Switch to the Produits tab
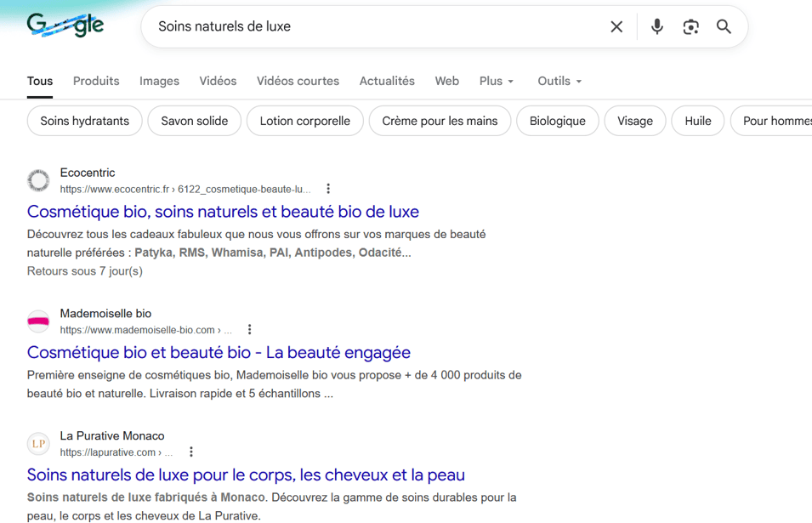The height and width of the screenshot is (523, 812). tap(96, 82)
